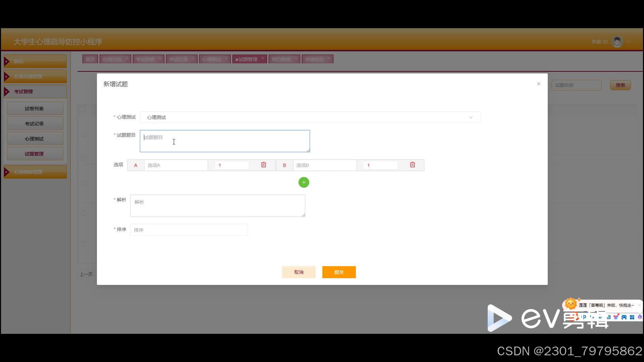This screenshot has width=644, height=362.
Task: Click the shirt skin icon in IME toolbar
Action: pyautogui.click(x=616, y=317)
